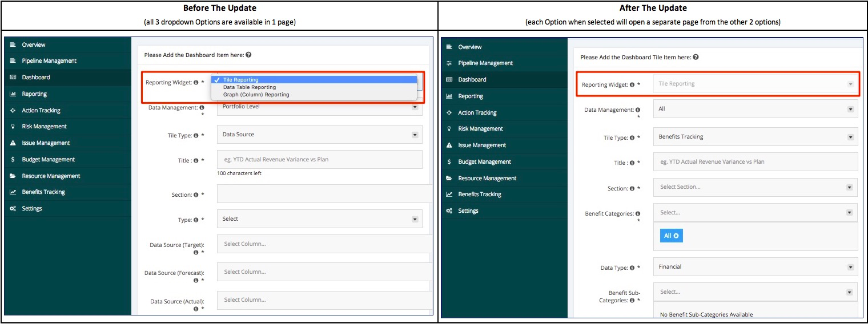The height and width of the screenshot is (324, 868).
Task: Click the Issue Management warning icon in the After panel
Action: click(449, 145)
